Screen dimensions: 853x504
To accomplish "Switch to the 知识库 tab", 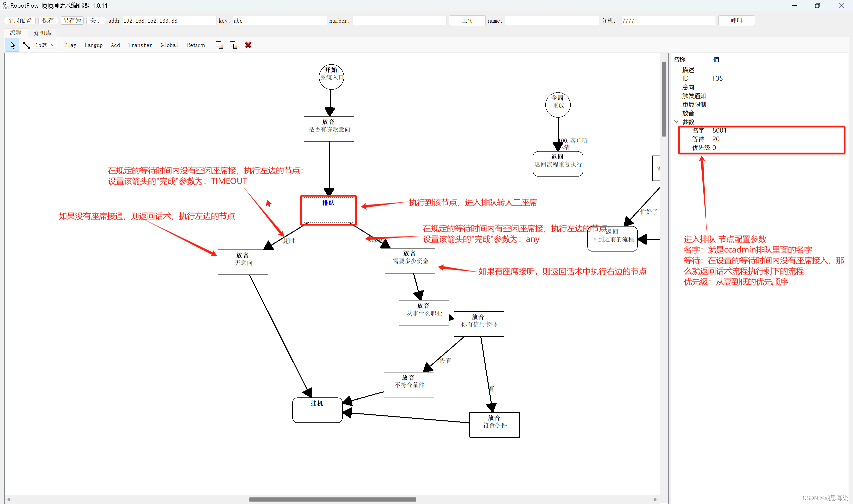I will pos(42,33).
